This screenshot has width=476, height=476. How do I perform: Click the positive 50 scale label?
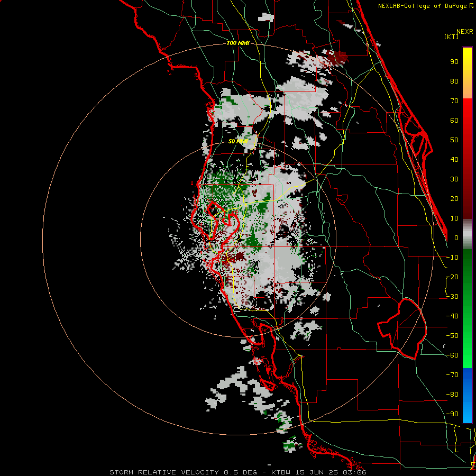[454, 140]
